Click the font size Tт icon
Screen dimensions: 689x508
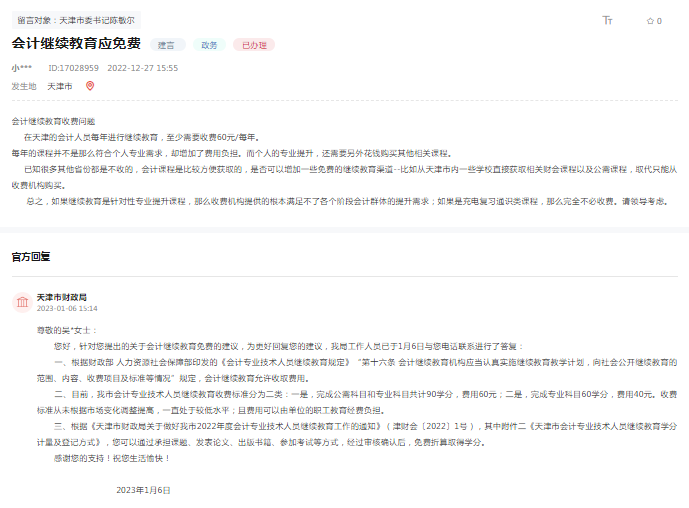click(x=607, y=20)
